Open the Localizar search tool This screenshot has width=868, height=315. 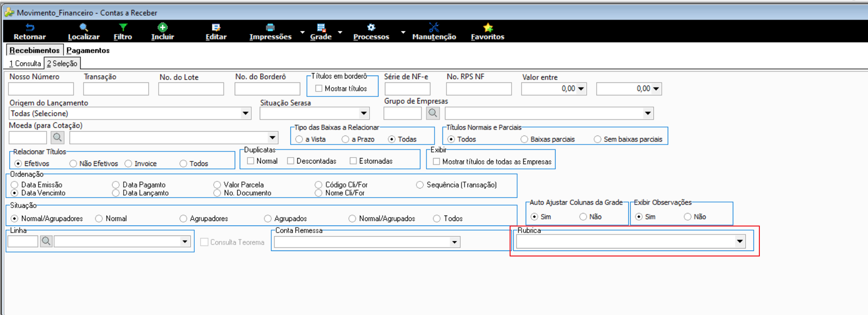[84, 27]
